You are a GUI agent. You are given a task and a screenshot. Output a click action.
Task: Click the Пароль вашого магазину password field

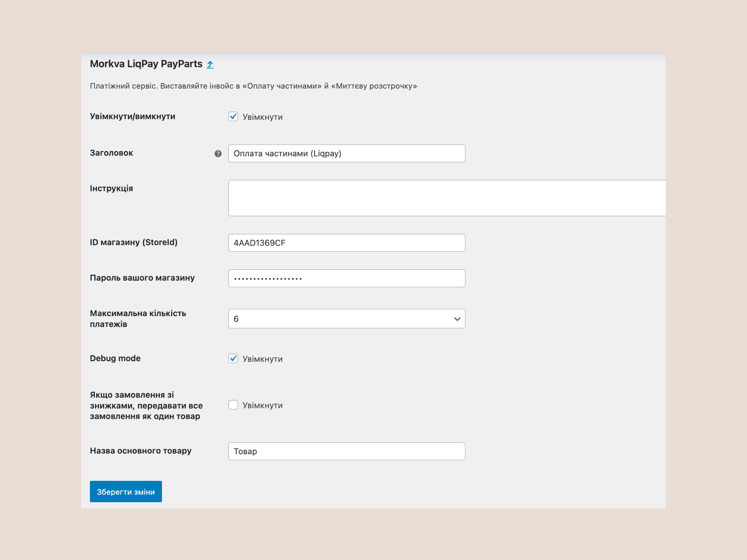pyautogui.click(x=346, y=279)
